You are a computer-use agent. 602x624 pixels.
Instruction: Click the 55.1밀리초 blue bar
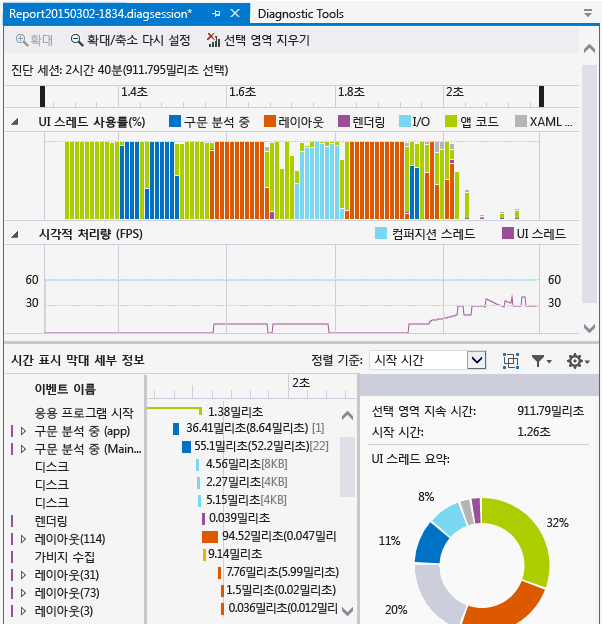186,447
